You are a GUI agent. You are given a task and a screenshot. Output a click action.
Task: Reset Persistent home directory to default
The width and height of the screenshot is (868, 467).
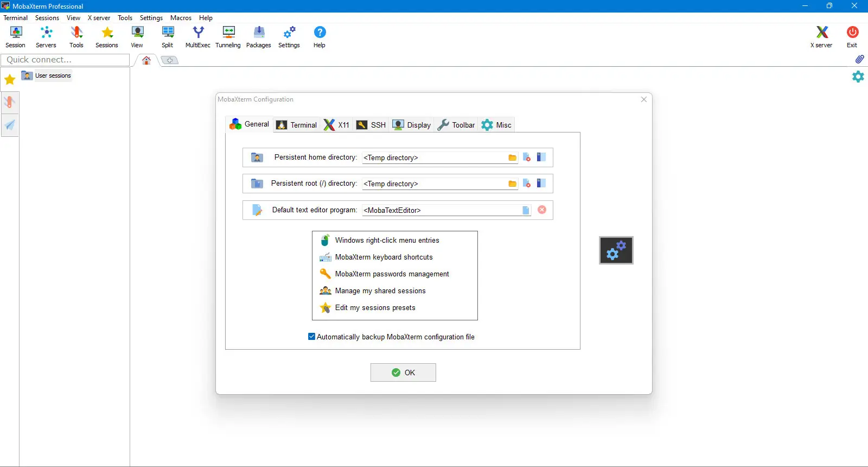click(x=527, y=157)
